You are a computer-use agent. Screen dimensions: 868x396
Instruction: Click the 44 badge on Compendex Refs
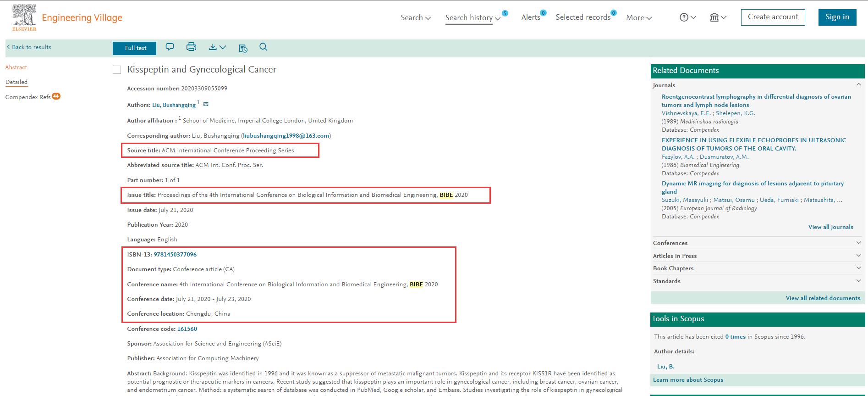[56, 96]
